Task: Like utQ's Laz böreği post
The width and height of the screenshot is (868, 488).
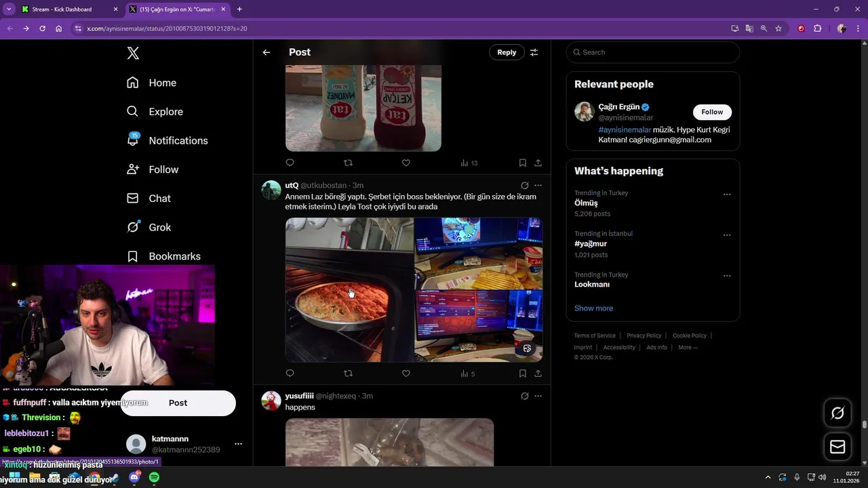Action: point(406,373)
